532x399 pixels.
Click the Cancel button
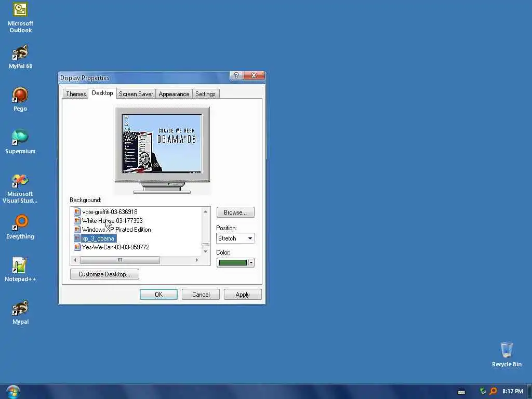point(201,295)
